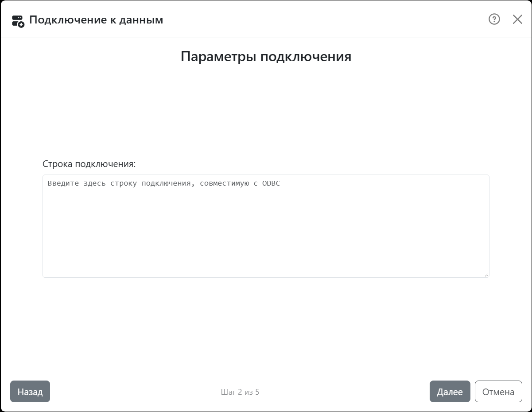Go back with the Назад button
The height and width of the screenshot is (412, 532).
(30, 392)
